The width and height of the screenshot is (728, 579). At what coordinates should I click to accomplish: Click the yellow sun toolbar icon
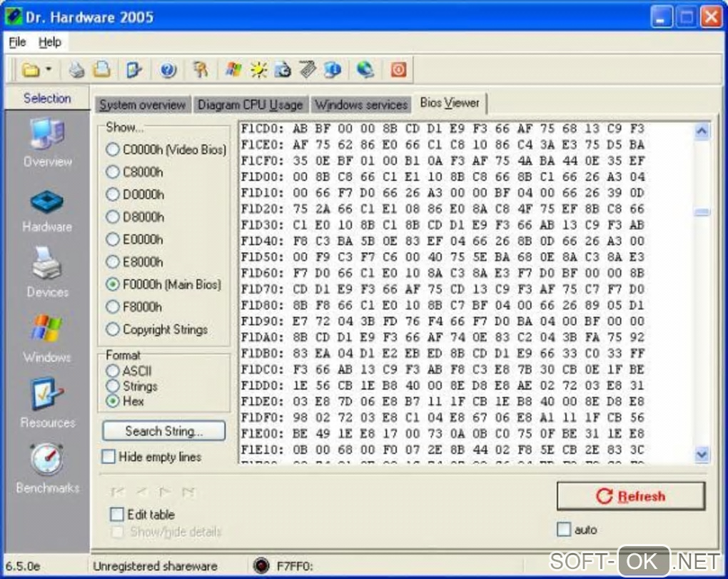[x=258, y=70]
